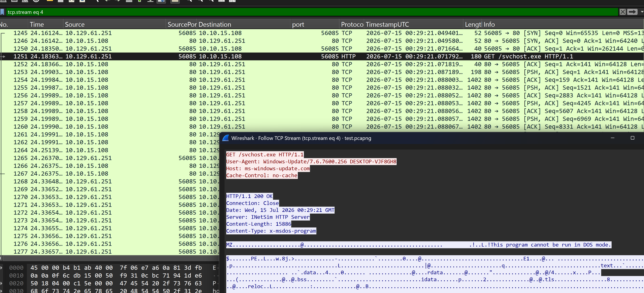Sort packets by the No. column
This screenshot has height=293, width=644.
click(14, 24)
